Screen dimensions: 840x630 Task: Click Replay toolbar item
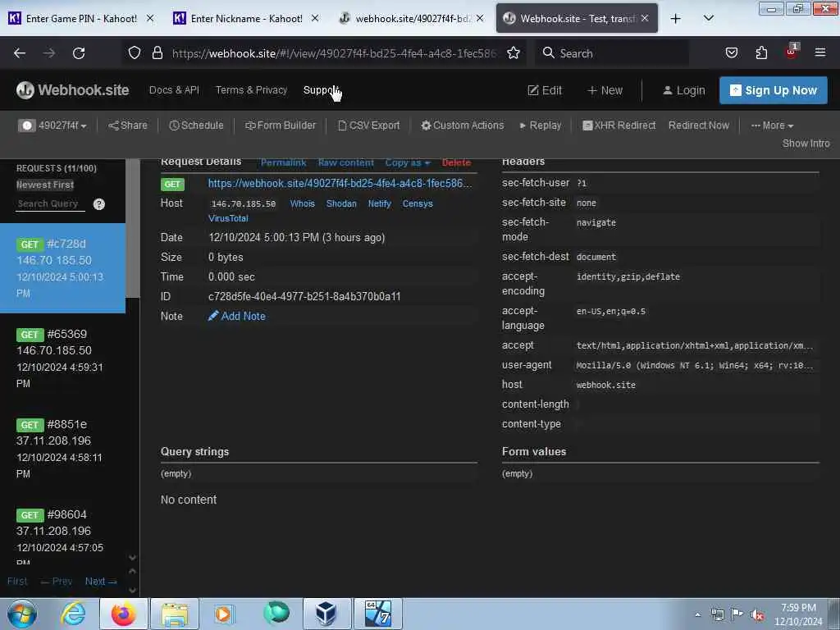click(540, 126)
